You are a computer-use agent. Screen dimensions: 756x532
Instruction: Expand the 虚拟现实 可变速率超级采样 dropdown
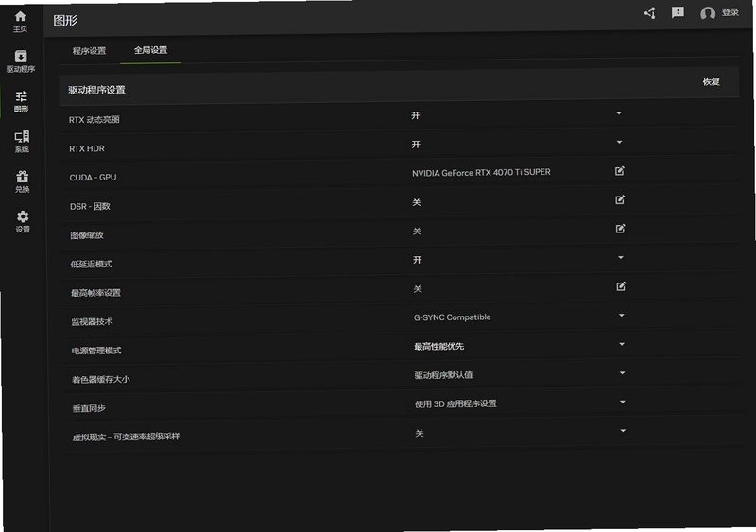click(623, 430)
